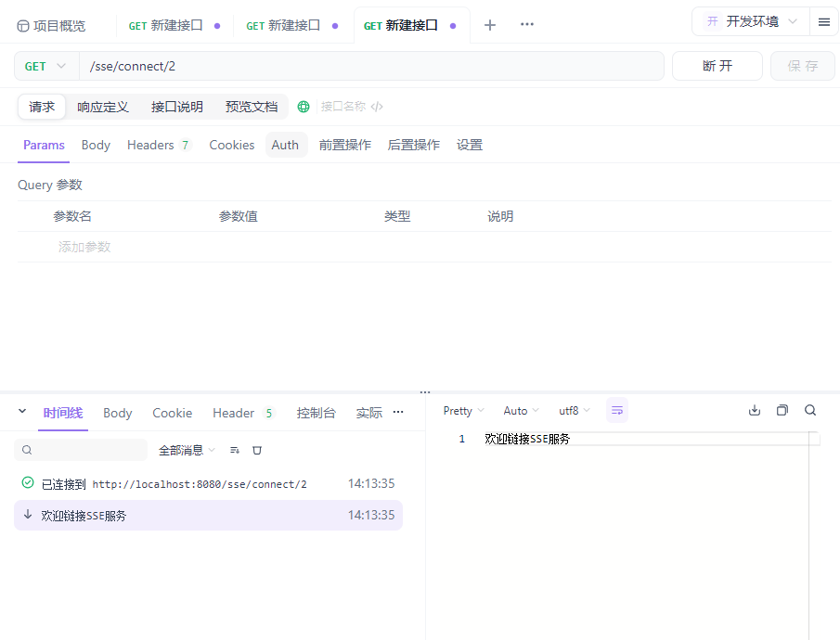This screenshot has height=640, width=840.
Task: Download the response with the download icon
Action: (755, 410)
